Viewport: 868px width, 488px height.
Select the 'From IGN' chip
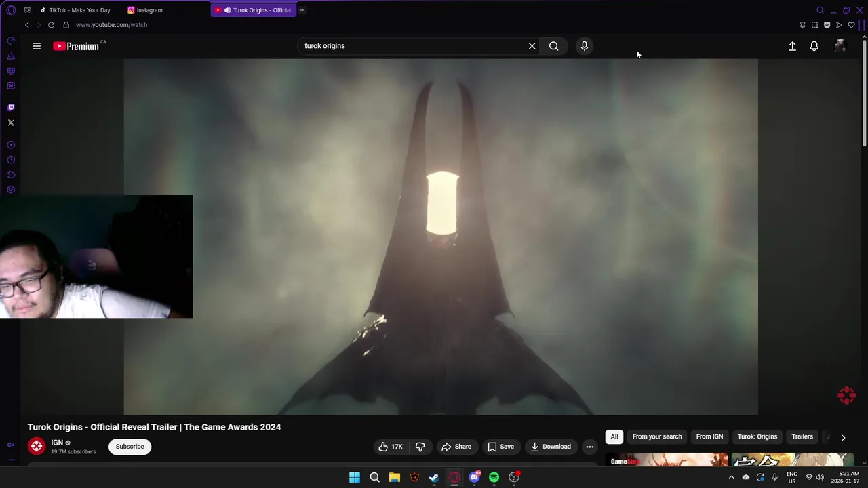pyautogui.click(x=709, y=436)
